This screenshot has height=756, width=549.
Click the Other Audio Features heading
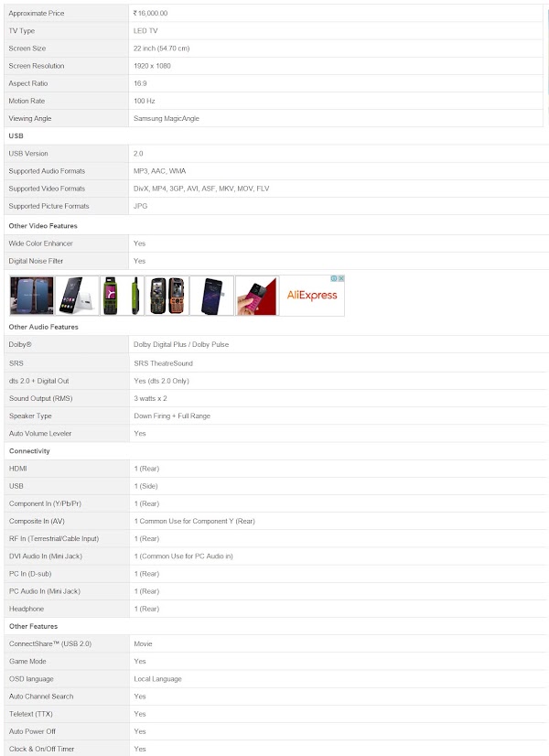pyautogui.click(x=43, y=327)
